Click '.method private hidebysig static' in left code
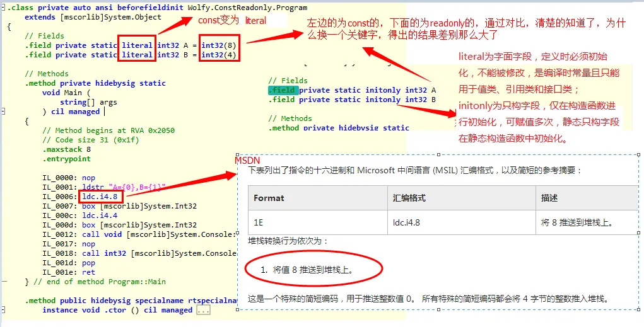The height and width of the screenshot is (327, 644). point(95,83)
